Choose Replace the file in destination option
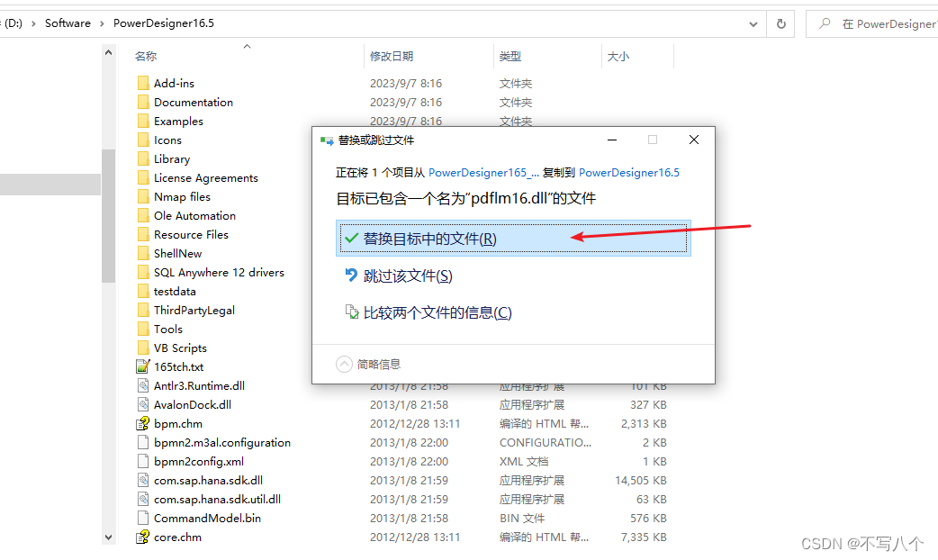The height and width of the screenshot is (560, 938). [x=513, y=239]
